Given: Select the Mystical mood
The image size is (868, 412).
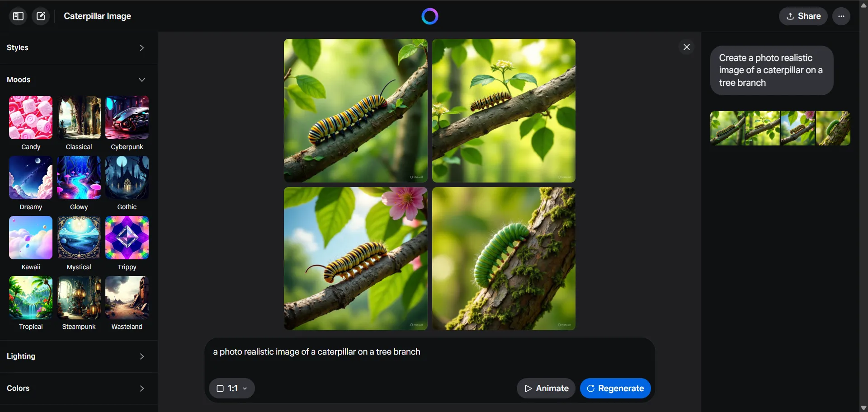Looking at the screenshot, I should coord(79,237).
